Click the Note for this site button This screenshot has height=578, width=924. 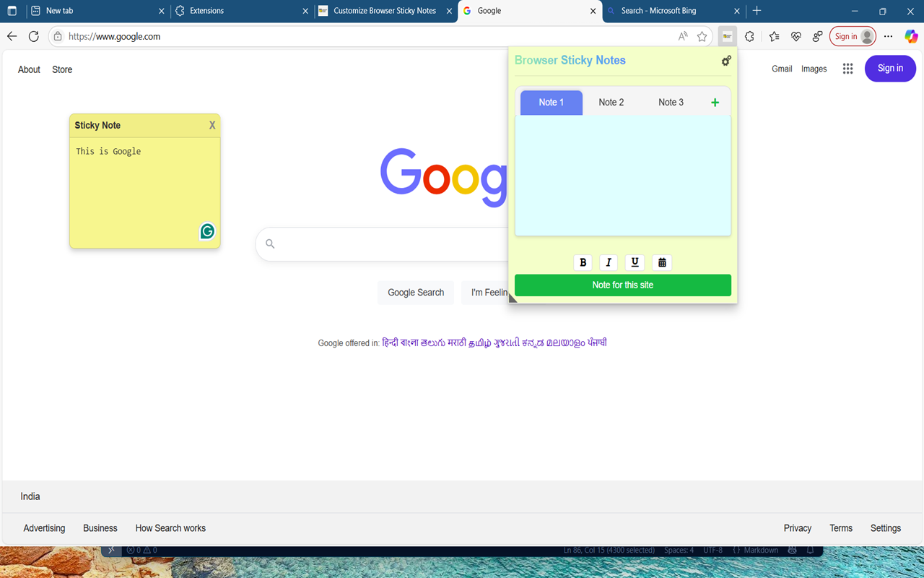pyautogui.click(x=623, y=285)
